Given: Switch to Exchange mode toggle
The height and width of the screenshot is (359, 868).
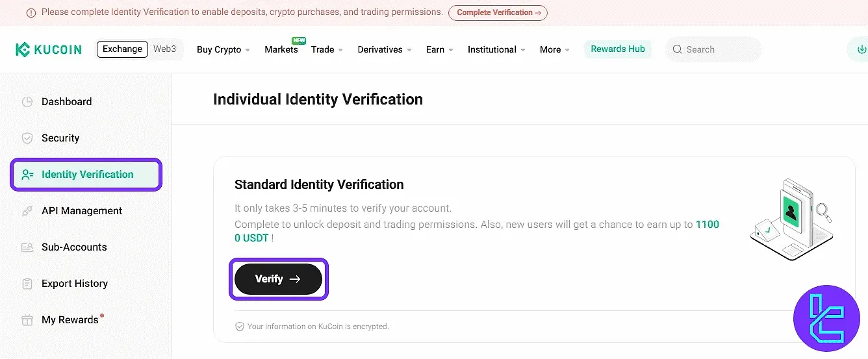Looking at the screenshot, I should (122, 49).
